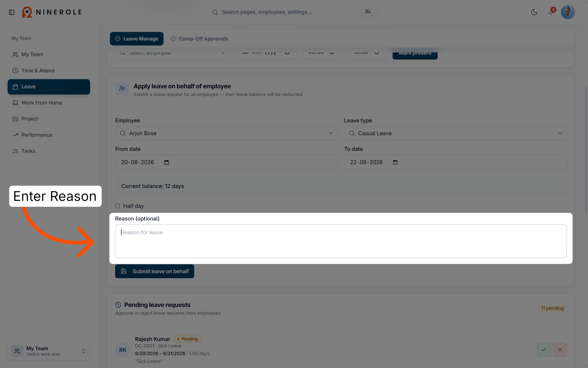This screenshot has height=368, width=588.
Task: Click the From date field 20-08-2026
Action: 226,162
